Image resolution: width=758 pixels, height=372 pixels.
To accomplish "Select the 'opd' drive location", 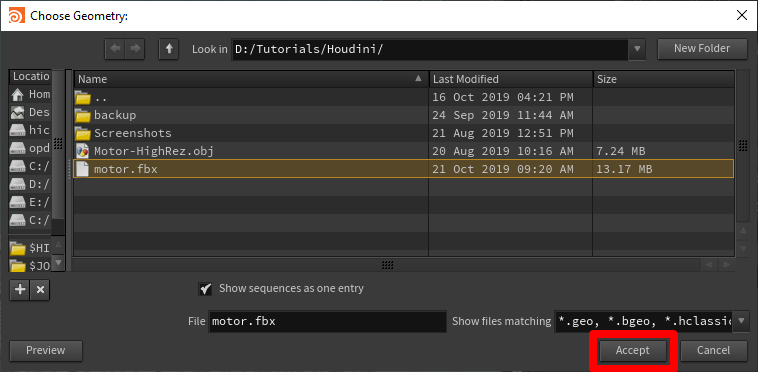I will 30,148.
